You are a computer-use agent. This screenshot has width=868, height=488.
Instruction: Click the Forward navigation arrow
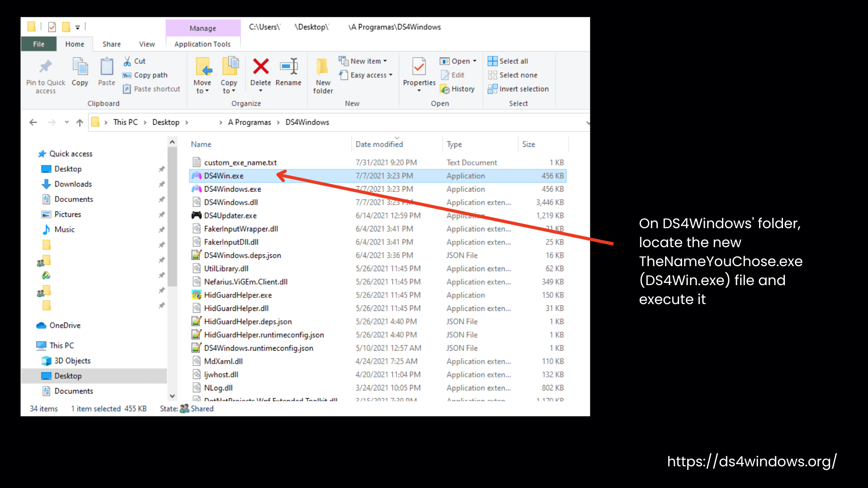52,122
